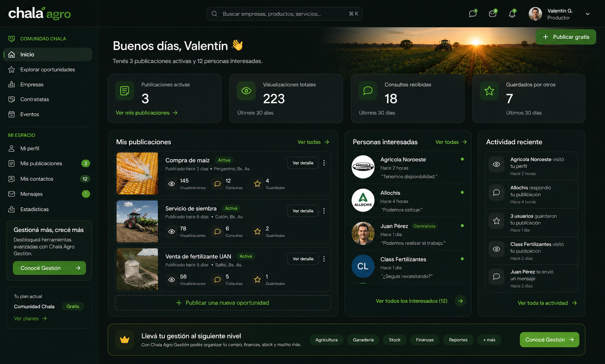
Task: Click the Publicar gratis button
Action: coord(566,37)
